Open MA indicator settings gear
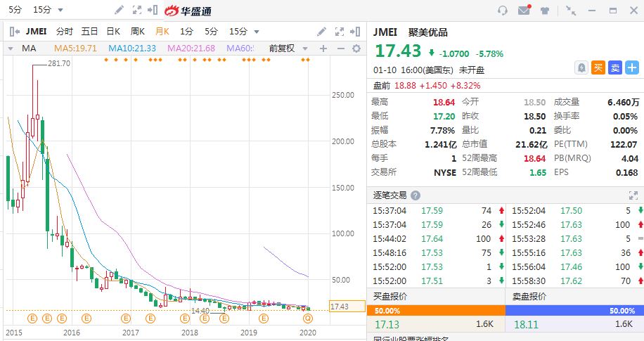The height and width of the screenshot is (341, 644). [x=356, y=49]
